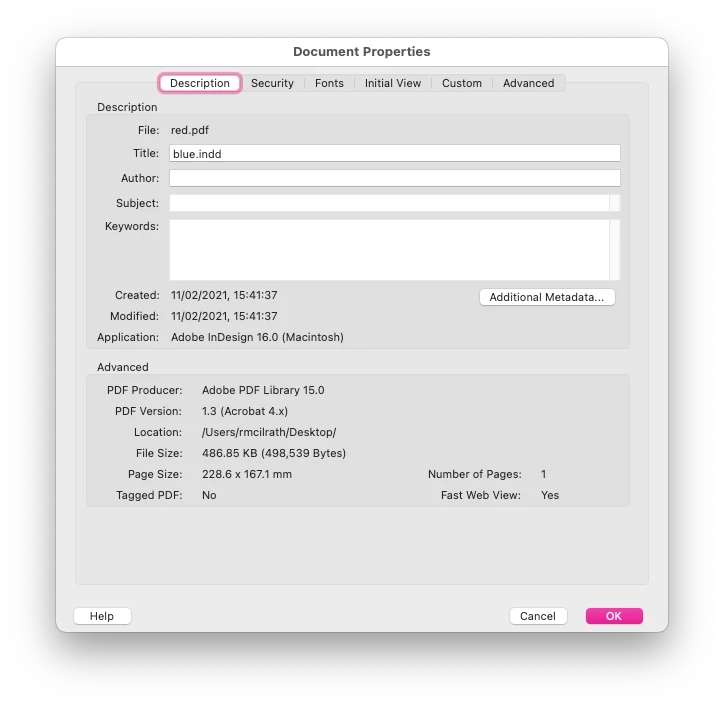Click Number of Pages value 1
The height and width of the screenshot is (706, 724).
pyautogui.click(x=543, y=474)
